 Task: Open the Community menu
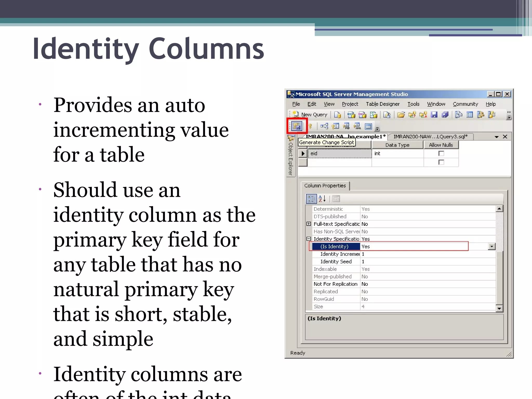coord(465,104)
